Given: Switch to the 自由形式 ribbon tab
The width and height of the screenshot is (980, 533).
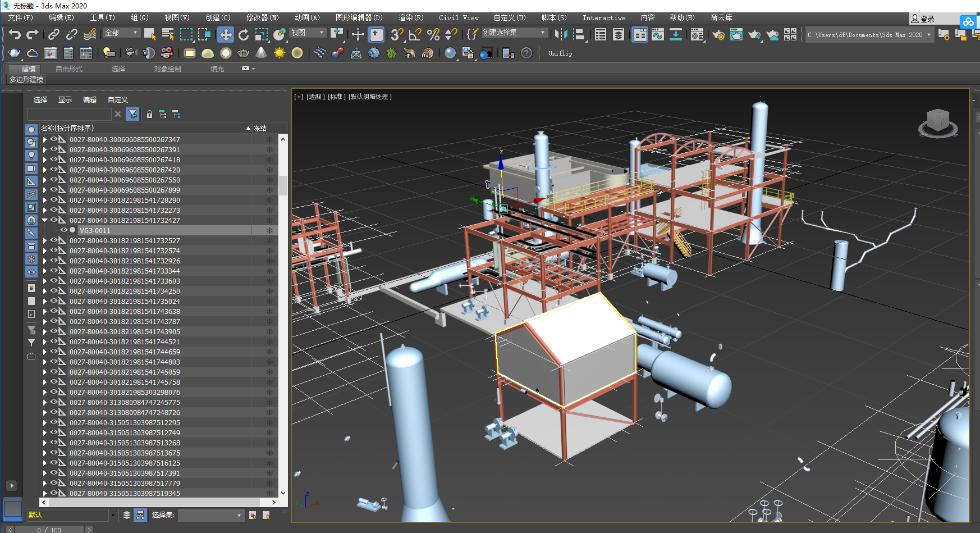Looking at the screenshot, I should pyautogui.click(x=68, y=69).
